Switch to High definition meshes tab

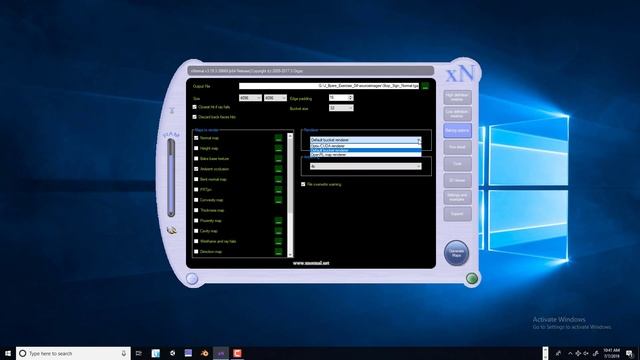tap(457, 97)
